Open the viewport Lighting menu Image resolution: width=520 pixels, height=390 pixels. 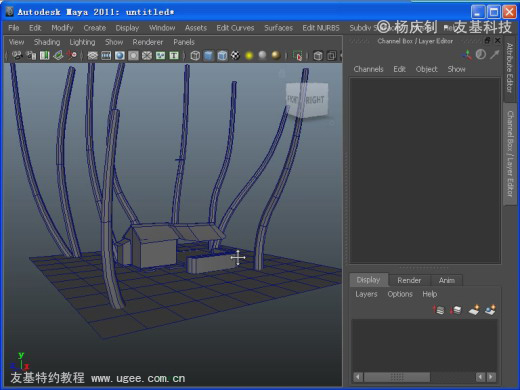(x=82, y=42)
